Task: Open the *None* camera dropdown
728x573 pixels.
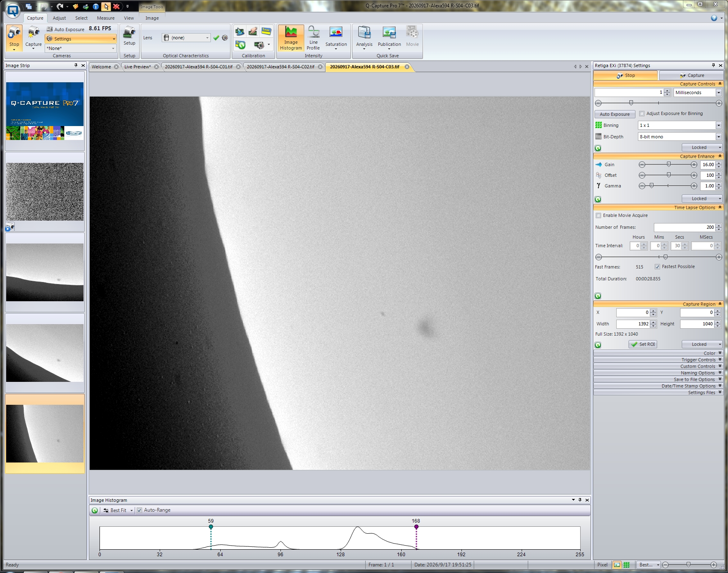Action: (x=113, y=48)
